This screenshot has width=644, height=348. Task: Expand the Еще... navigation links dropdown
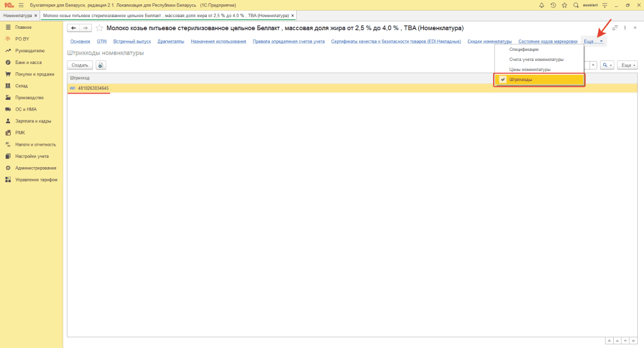[x=594, y=41]
